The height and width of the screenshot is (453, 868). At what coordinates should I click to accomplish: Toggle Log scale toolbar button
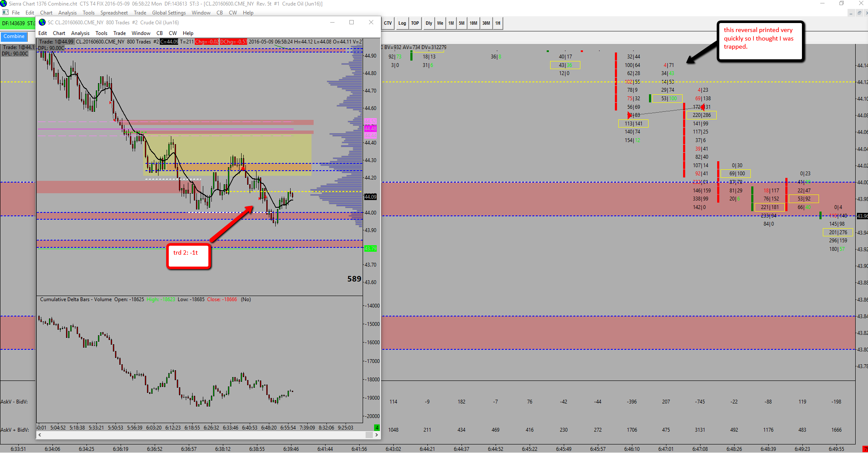click(402, 23)
